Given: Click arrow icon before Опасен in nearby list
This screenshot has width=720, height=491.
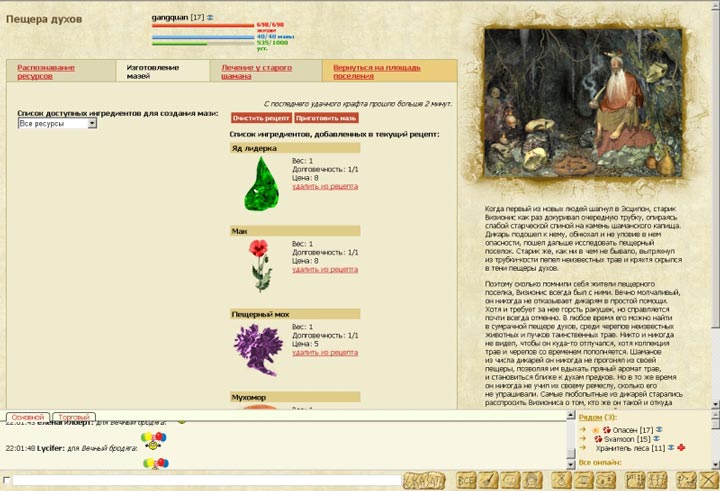Looking at the screenshot, I should [x=583, y=430].
